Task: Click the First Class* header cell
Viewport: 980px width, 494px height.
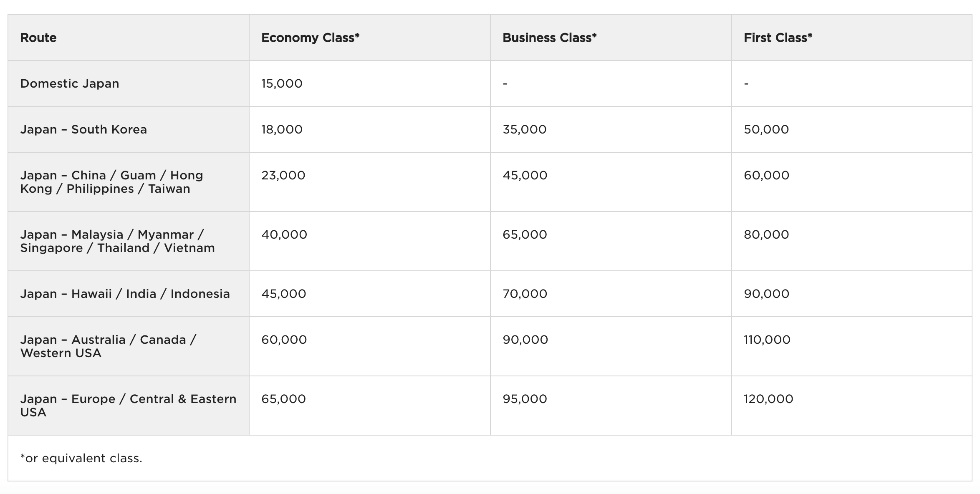Action: point(778,38)
